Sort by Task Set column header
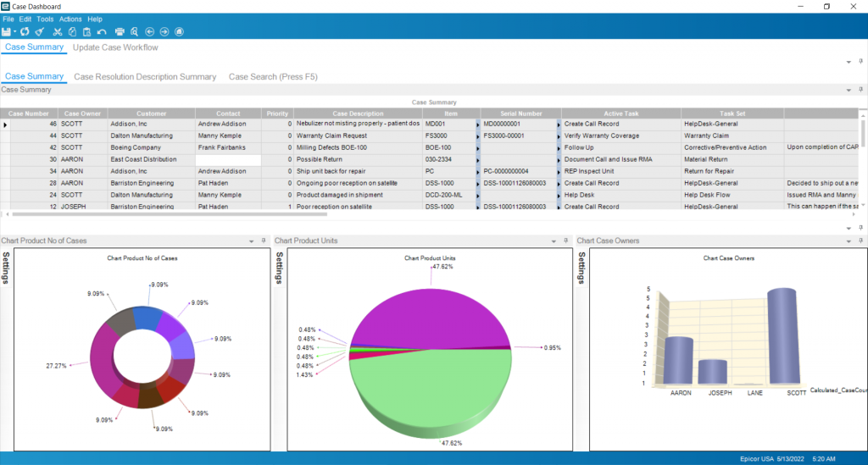 (x=732, y=113)
